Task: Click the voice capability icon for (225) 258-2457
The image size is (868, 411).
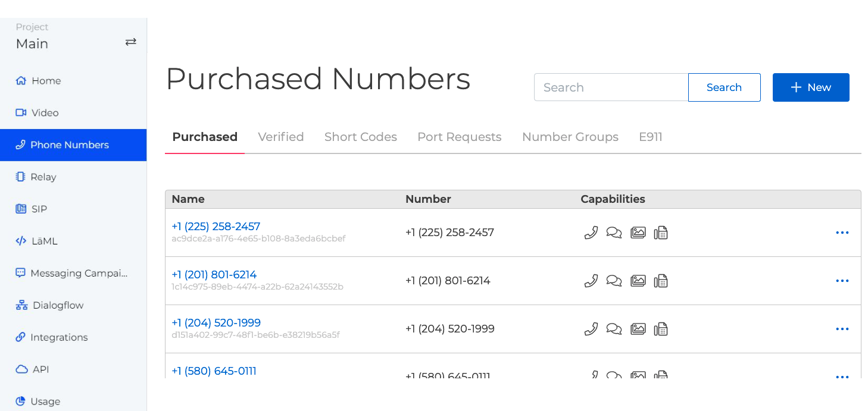Action: click(591, 233)
